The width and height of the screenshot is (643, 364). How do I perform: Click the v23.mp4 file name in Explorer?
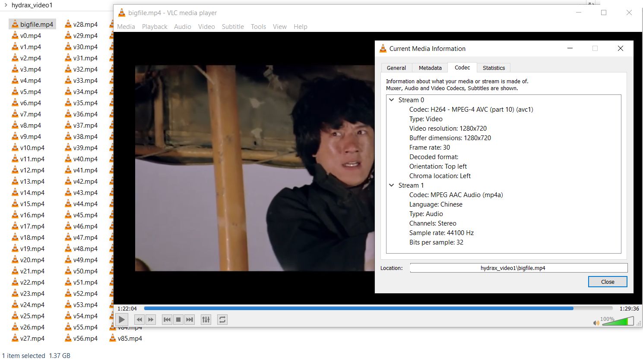click(x=32, y=294)
